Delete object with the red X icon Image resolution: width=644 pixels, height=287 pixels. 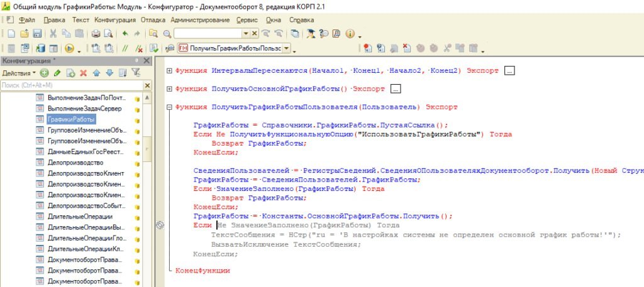pos(84,73)
